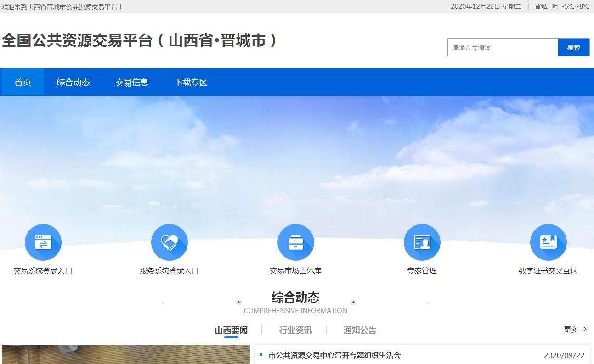This screenshot has height=364, width=594.
Task: Open the 下载专区 navigation item
Action: point(191,83)
